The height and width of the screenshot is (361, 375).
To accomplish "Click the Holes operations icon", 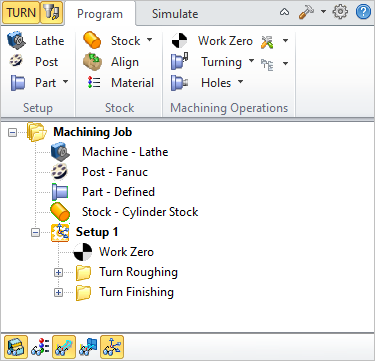I will coord(180,83).
